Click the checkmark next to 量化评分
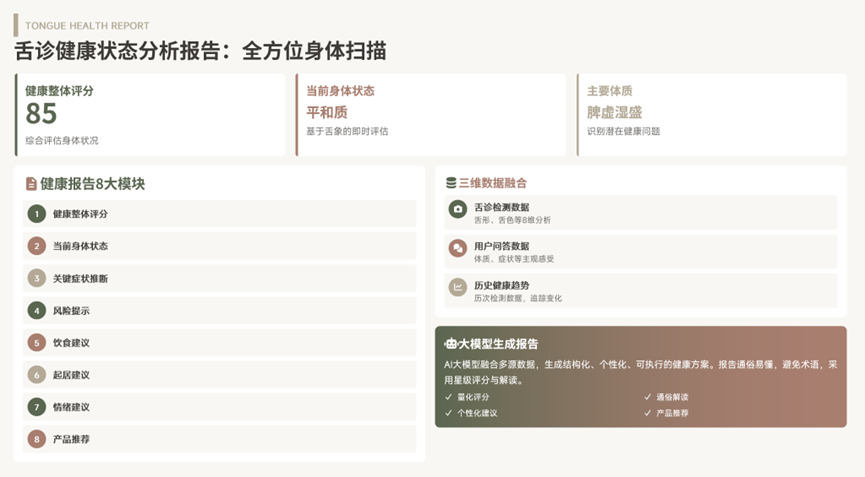 click(x=449, y=397)
